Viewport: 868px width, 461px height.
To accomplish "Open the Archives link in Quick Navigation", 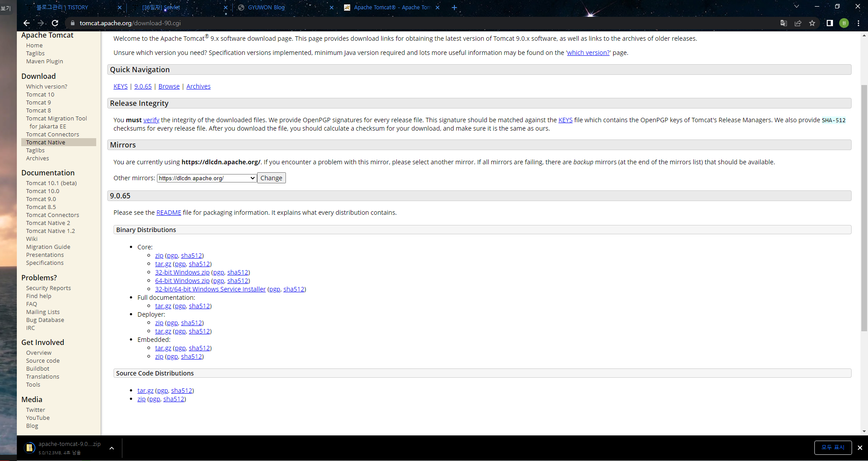I will coord(198,86).
